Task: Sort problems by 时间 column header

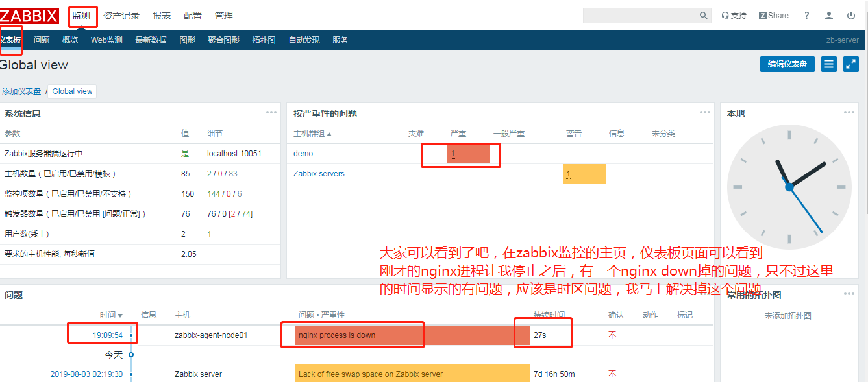Action: tap(111, 315)
